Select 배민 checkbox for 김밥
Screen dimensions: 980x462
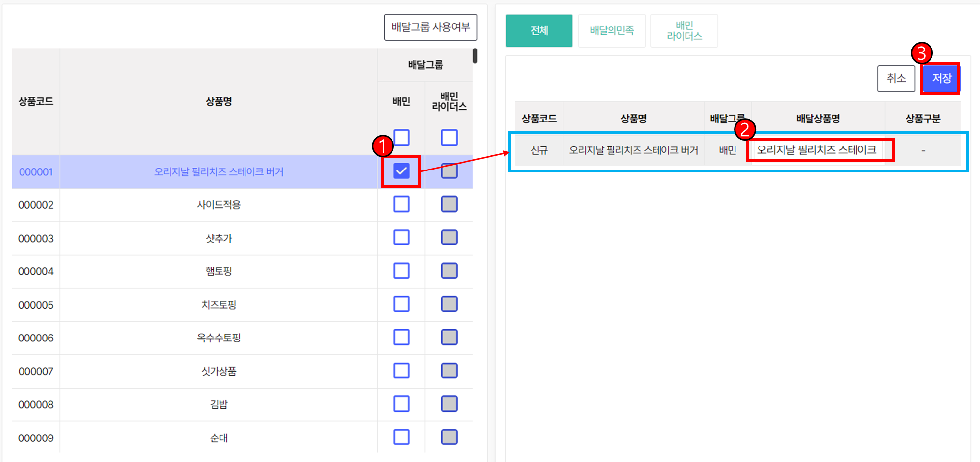[x=401, y=404]
